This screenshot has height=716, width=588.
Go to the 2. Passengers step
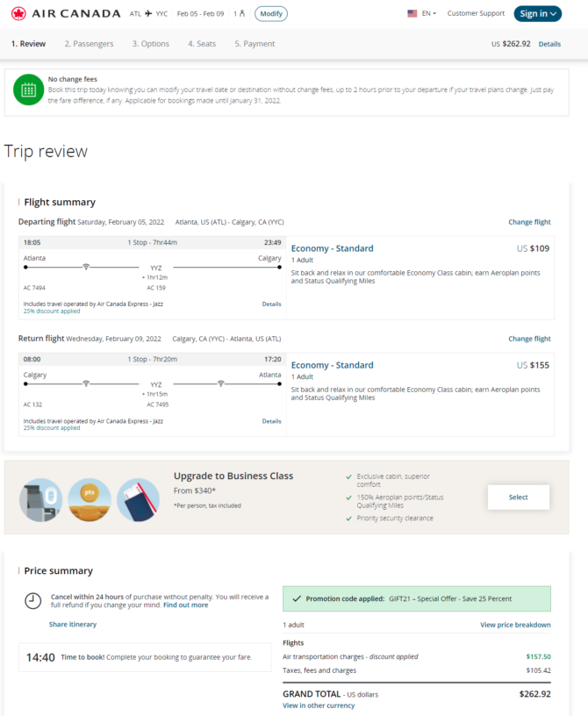89,44
